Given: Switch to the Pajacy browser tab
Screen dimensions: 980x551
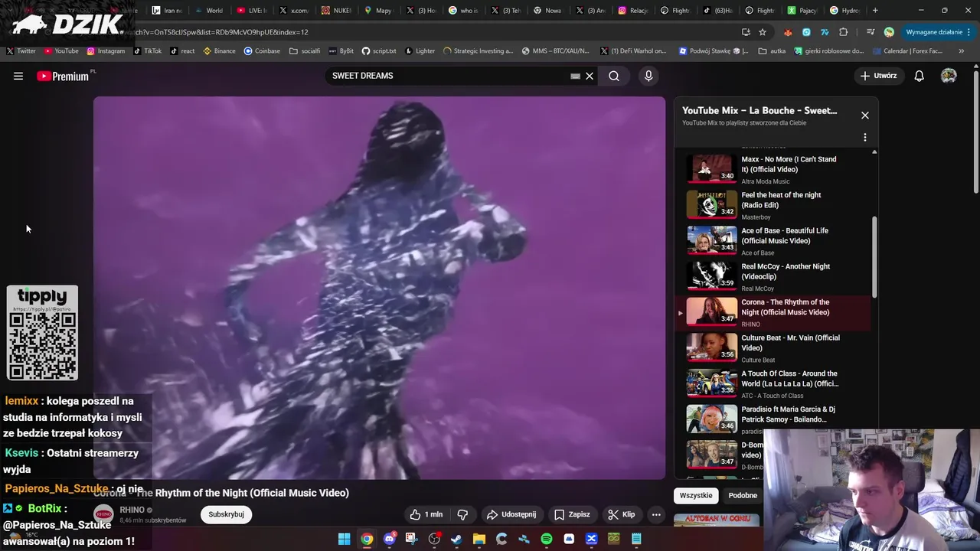Looking at the screenshot, I should 803,10.
